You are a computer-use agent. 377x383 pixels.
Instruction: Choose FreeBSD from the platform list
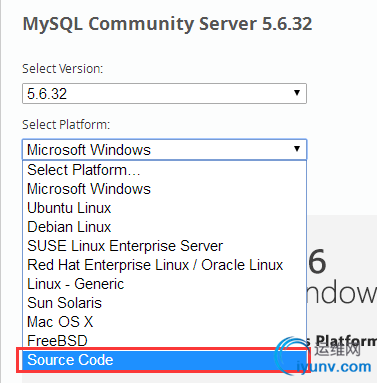[164, 340]
